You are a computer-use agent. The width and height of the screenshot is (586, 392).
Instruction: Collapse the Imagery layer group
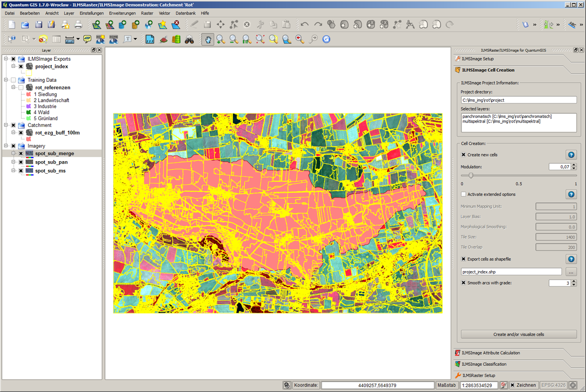pyautogui.click(x=6, y=146)
